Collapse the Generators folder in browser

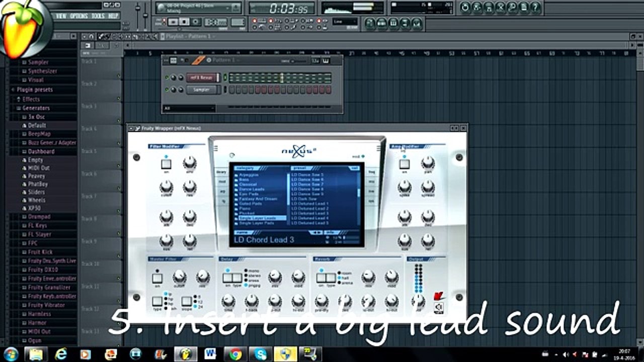click(36, 108)
